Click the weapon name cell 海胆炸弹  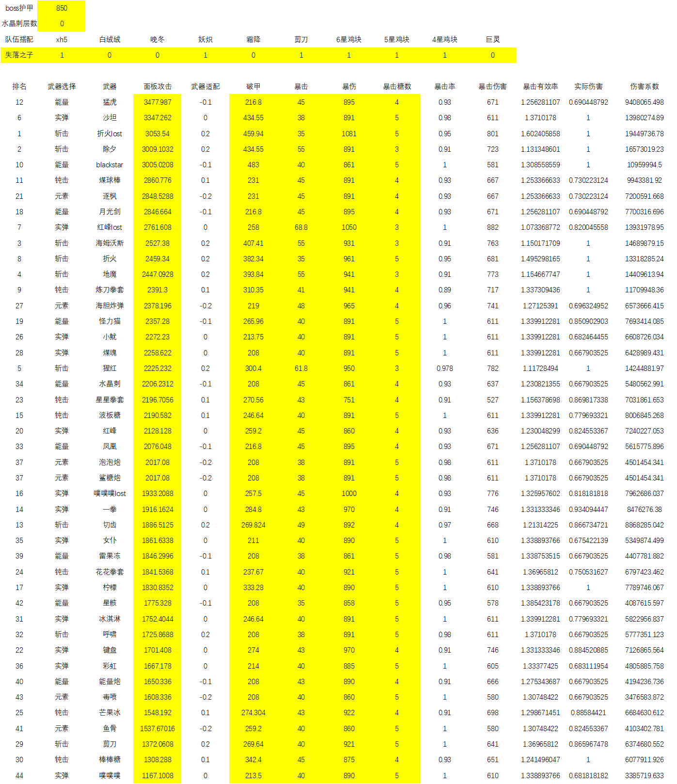click(x=110, y=306)
